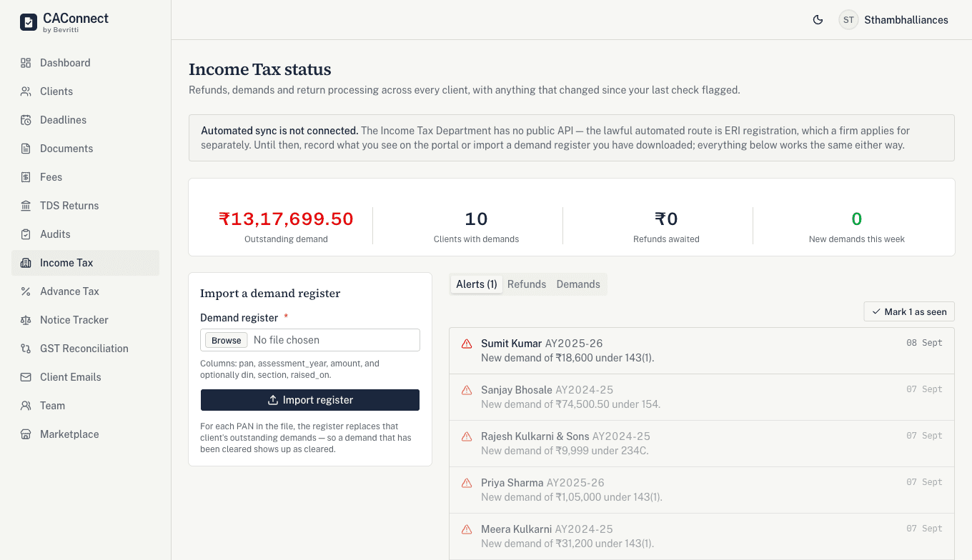Click the Client Emails envelope icon
The width and height of the screenshot is (972, 560).
click(26, 377)
